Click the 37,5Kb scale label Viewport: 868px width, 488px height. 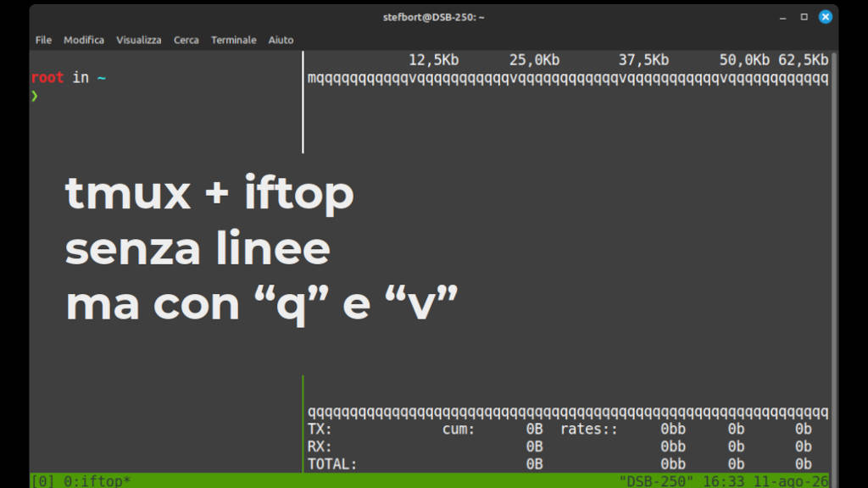click(x=643, y=60)
